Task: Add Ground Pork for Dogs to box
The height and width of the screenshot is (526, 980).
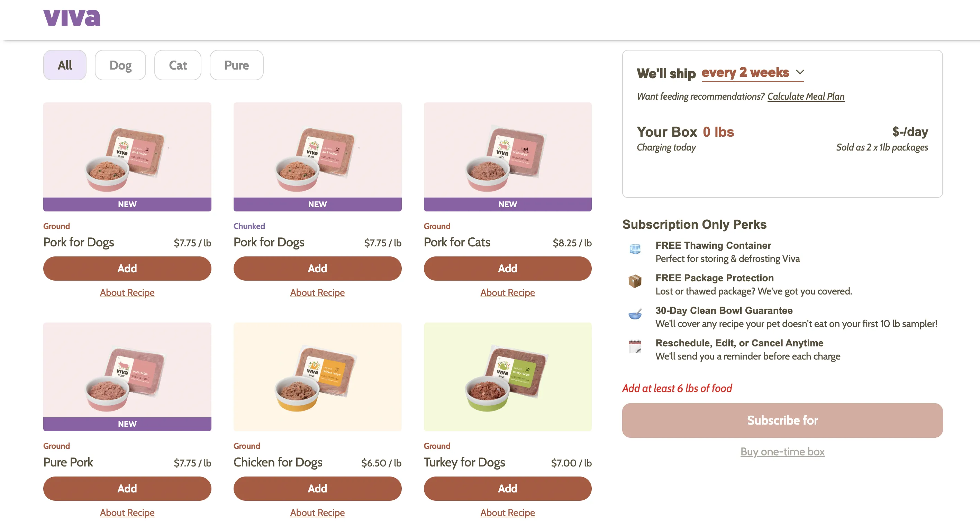Action: coord(127,269)
